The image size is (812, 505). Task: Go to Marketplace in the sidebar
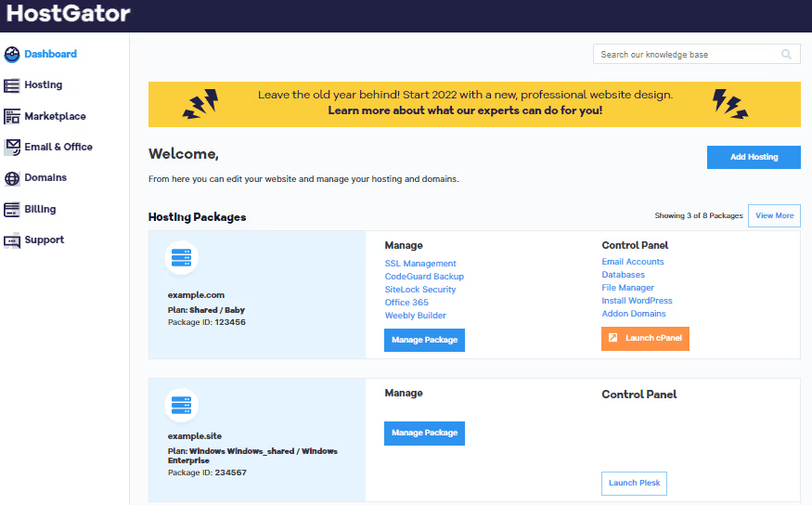click(x=55, y=116)
